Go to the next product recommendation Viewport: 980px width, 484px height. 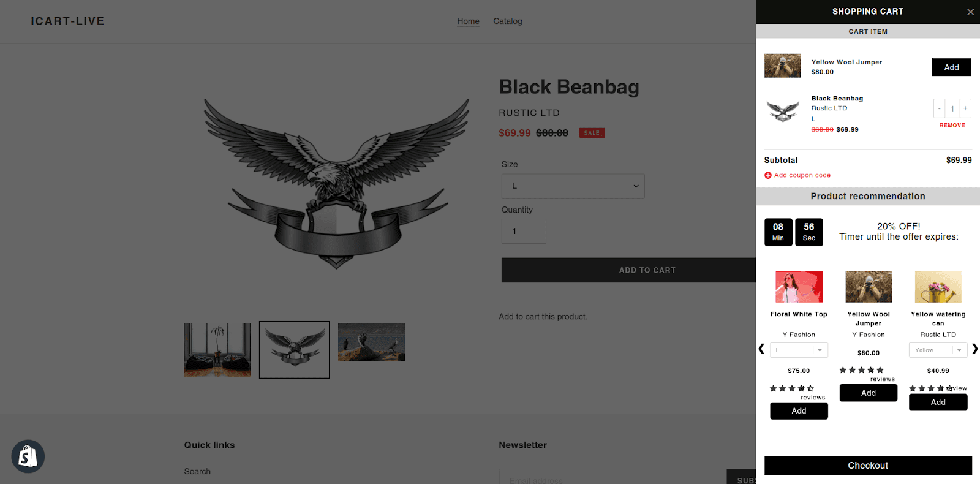point(974,349)
